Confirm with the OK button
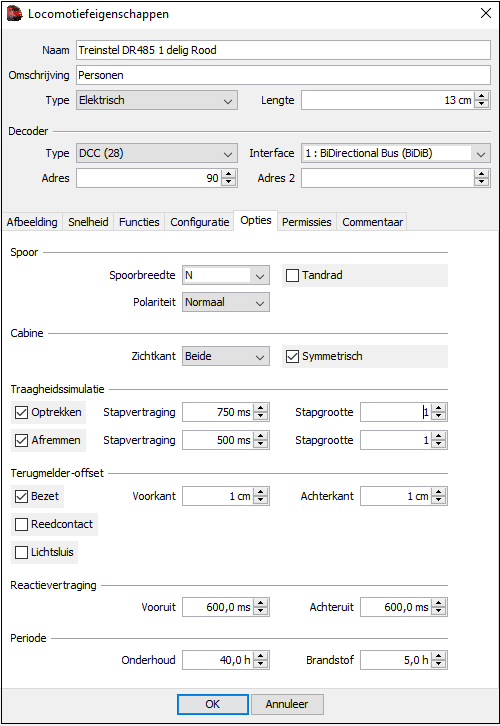Viewport: 500px width, 726px height. click(213, 704)
